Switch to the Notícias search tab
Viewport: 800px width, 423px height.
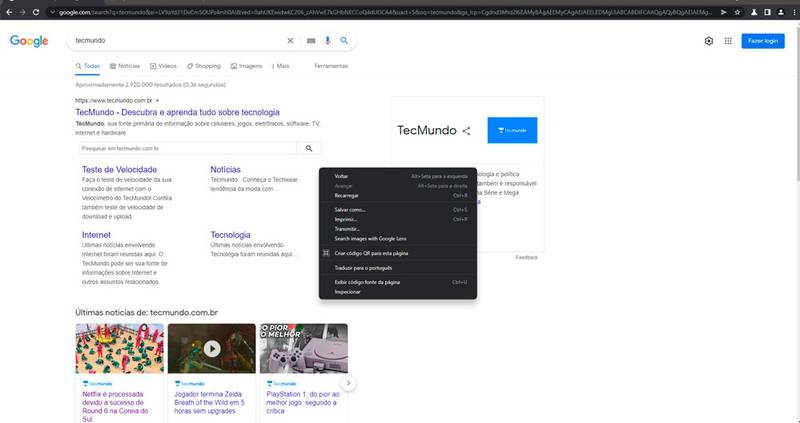[x=125, y=66]
